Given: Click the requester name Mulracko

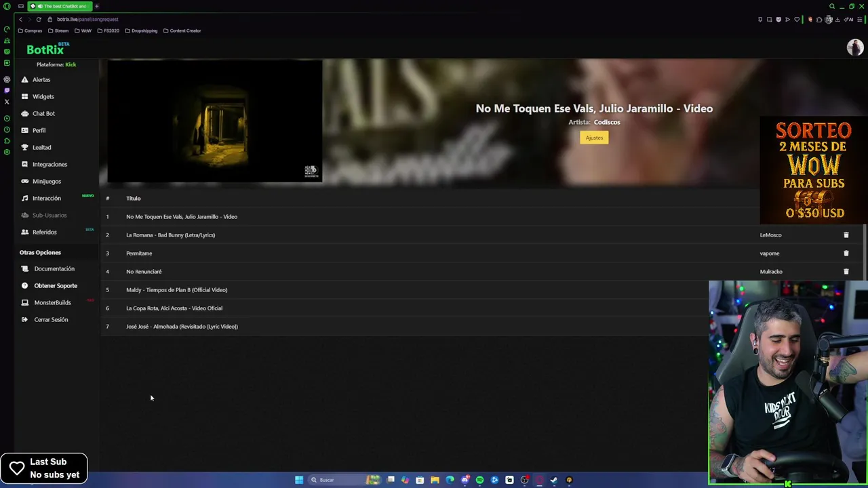Looking at the screenshot, I should click(x=771, y=272).
